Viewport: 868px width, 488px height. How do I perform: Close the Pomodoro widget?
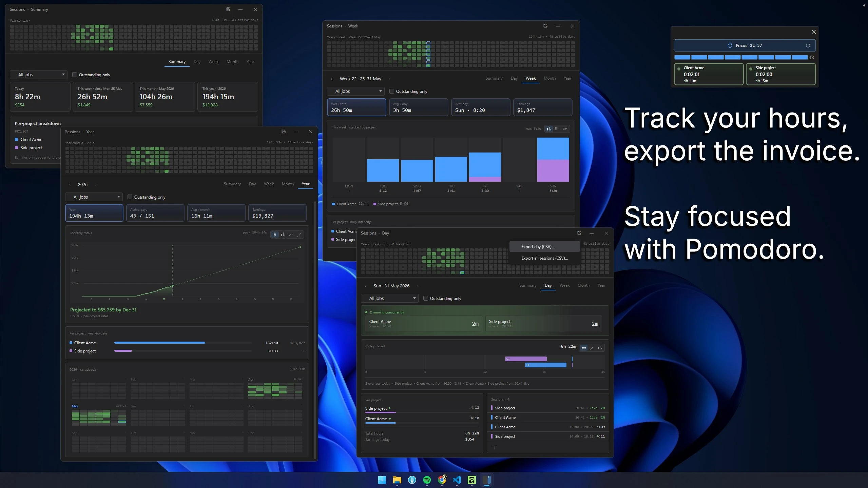(x=813, y=32)
